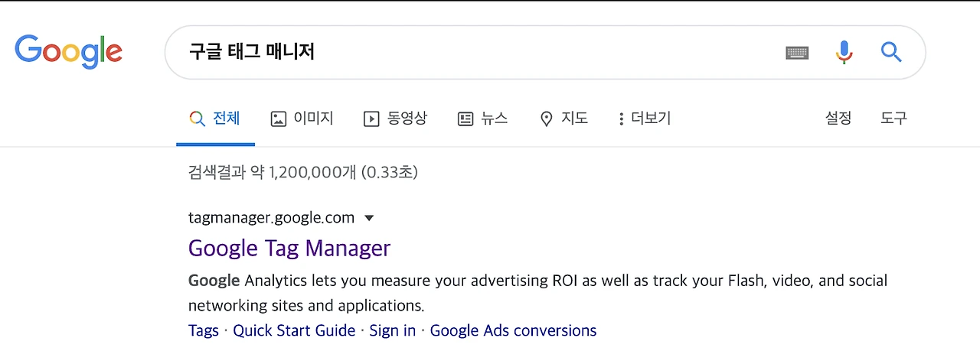
Task: Open the on-screen keyboard input tool
Action: point(797,53)
